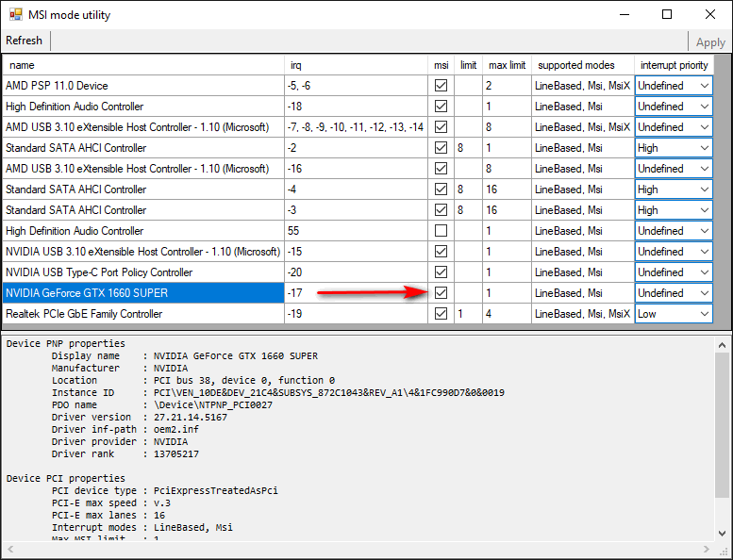The width and height of the screenshot is (733, 560).
Task: Toggle msi checkbox for SATA AHCI Controller irq -3
Action: click(x=441, y=209)
